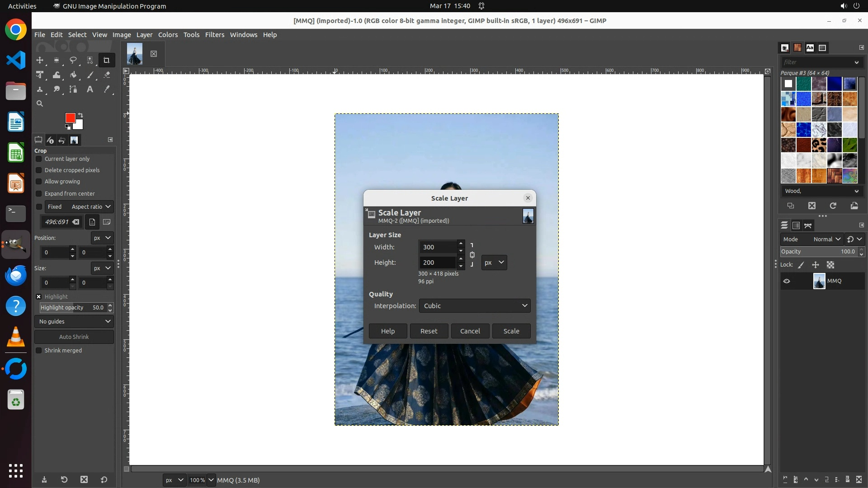Select the Move tool
868x488 pixels.
(40, 60)
